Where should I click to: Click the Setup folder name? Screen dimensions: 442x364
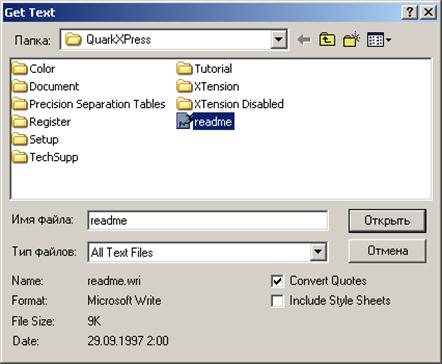[44, 140]
